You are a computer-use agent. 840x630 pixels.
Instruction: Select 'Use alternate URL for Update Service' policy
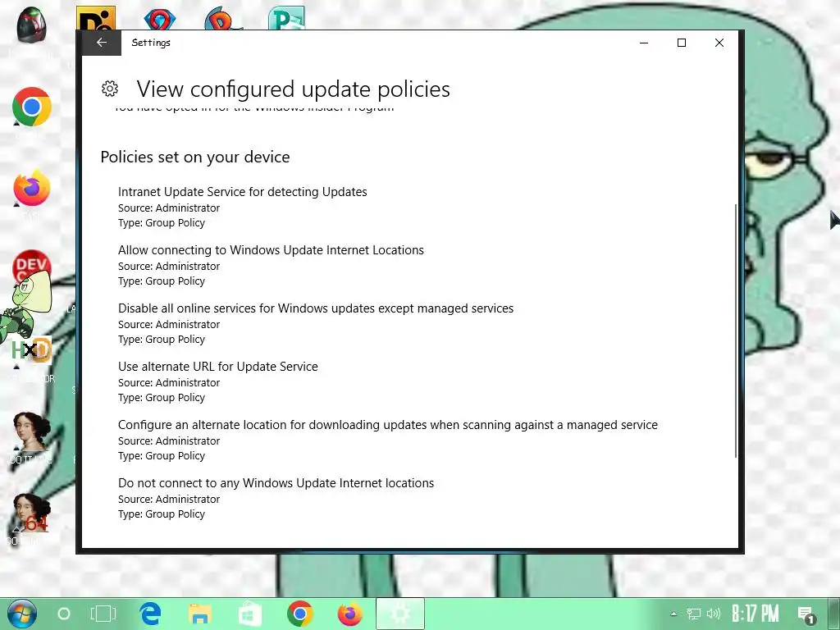[x=217, y=367]
